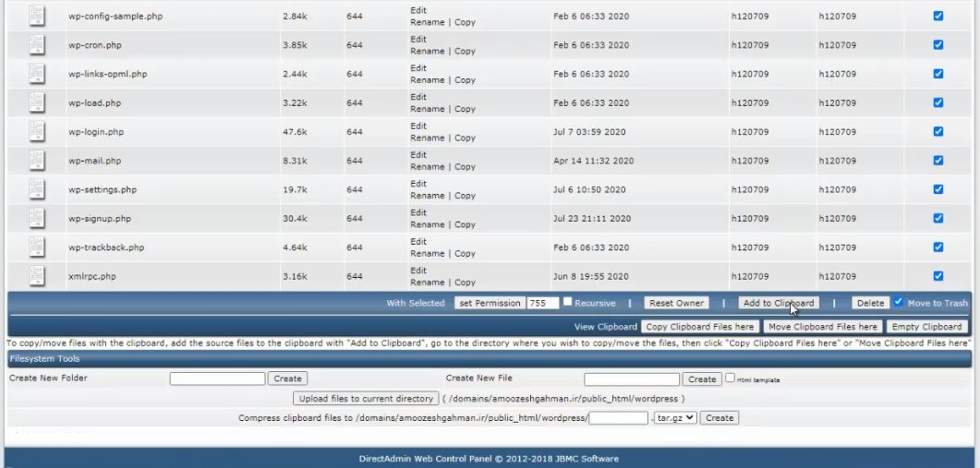Viewport: 980px width, 468px height.
Task: Uncheck the wp-settings.php selection checkbox
Action: point(938,189)
